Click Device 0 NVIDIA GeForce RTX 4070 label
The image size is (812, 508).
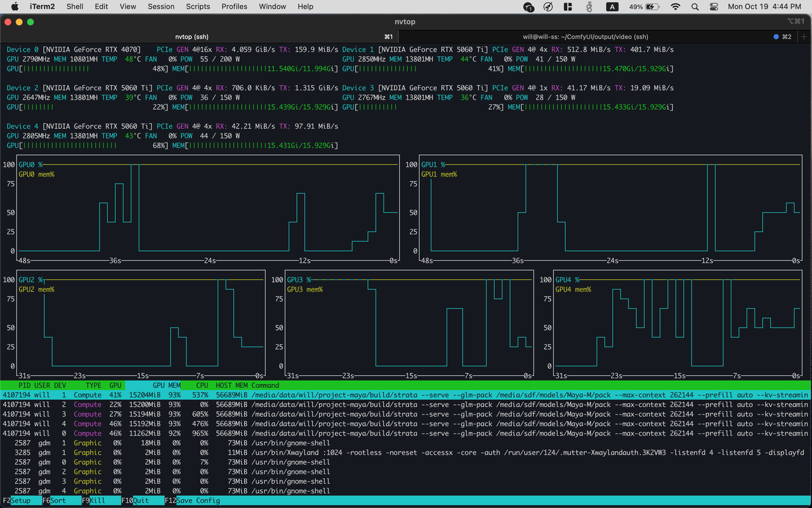pyautogui.click(x=74, y=50)
